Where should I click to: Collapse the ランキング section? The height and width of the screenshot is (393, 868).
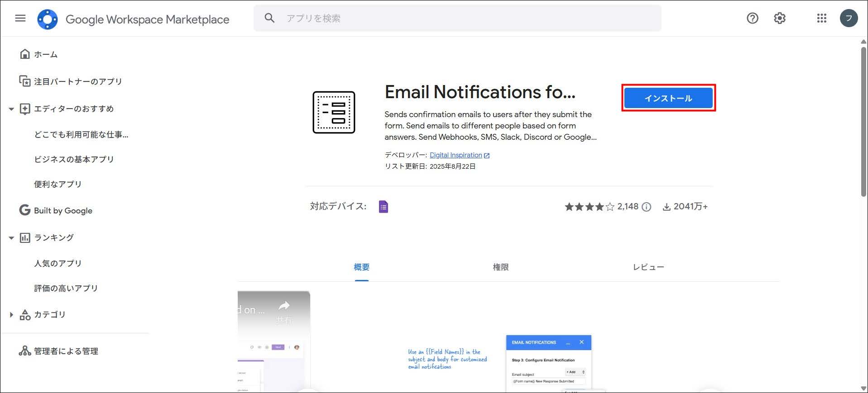point(11,238)
